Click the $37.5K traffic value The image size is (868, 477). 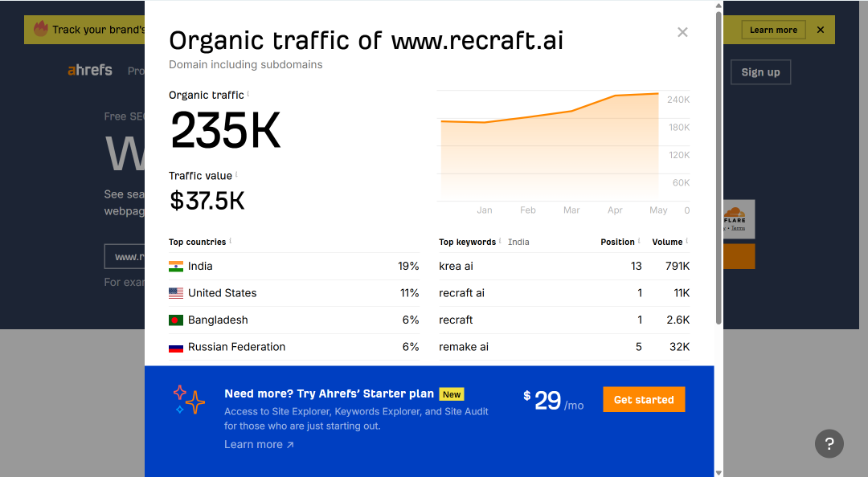[x=207, y=201]
